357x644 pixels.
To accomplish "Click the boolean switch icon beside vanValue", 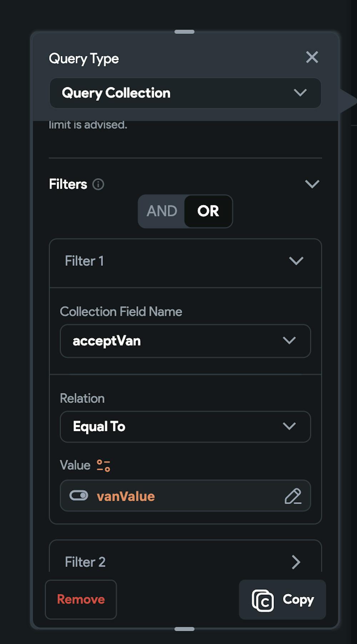I will pyautogui.click(x=79, y=496).
